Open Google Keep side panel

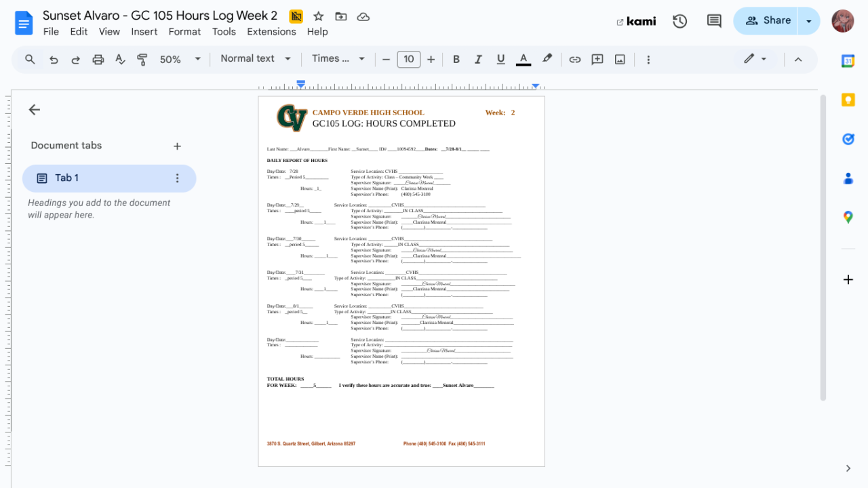848,100
